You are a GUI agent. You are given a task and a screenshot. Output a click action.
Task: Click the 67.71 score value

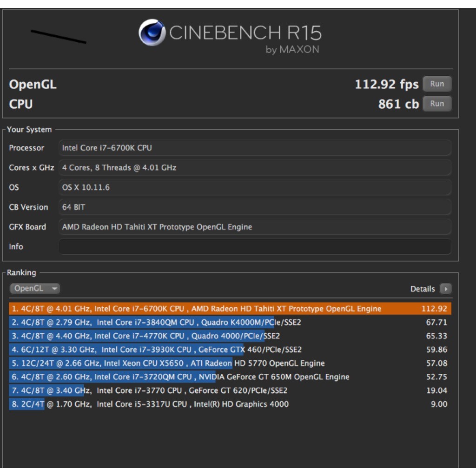436,322
